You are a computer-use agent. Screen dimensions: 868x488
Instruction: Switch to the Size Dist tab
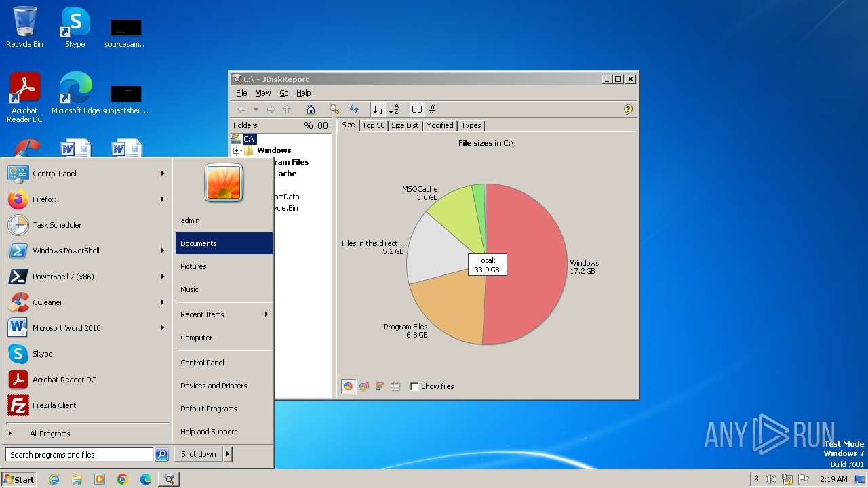click(x=405, y=125)
